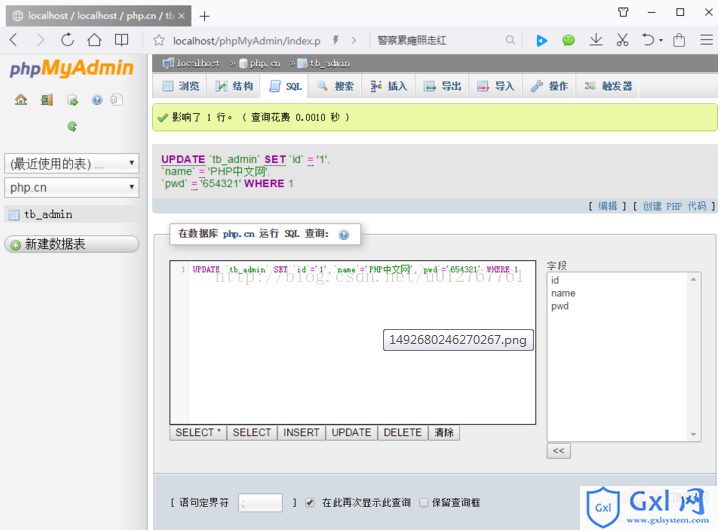Click the skin shirt icon in title bar
The image size is (720, 530).
(623, 12)
